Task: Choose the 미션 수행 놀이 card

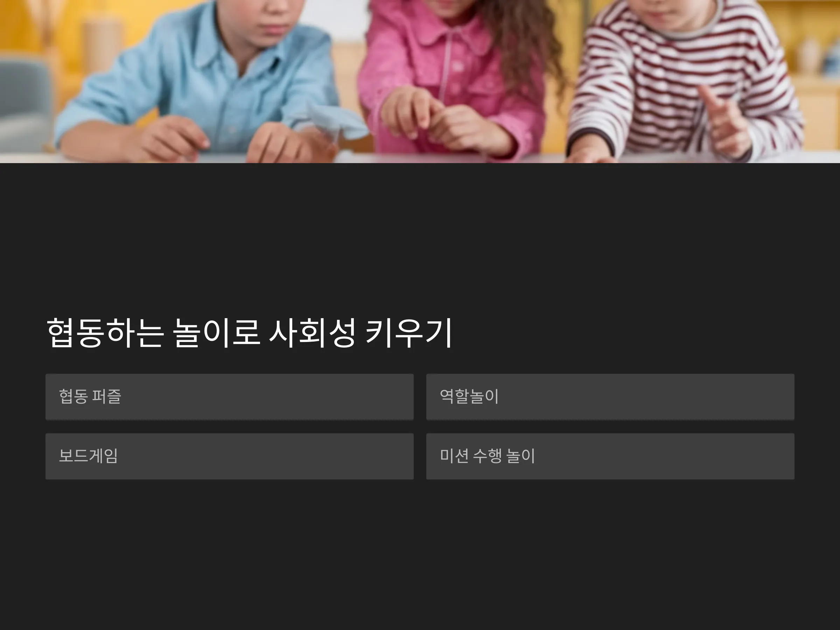Action: (610, 456)
